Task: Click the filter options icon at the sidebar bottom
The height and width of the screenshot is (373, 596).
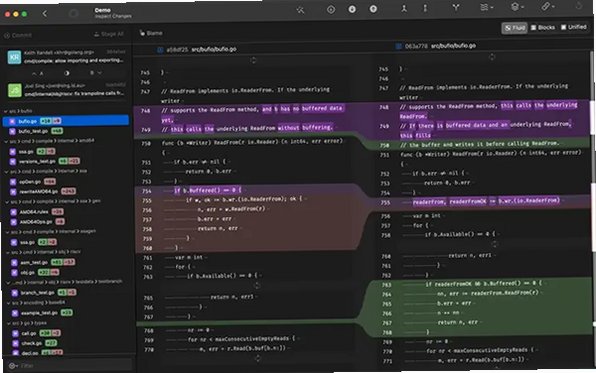Action: (13, 366)
